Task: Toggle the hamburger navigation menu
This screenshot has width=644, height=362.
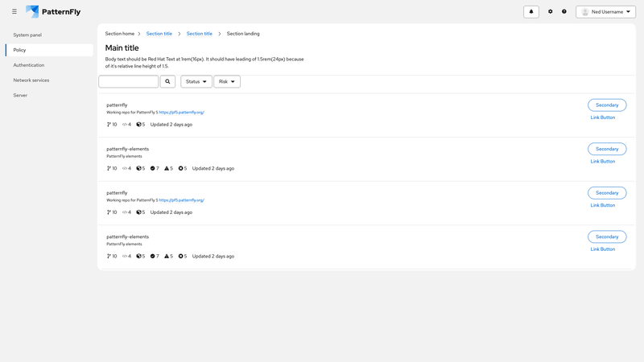Action: [x=14, y=11]
